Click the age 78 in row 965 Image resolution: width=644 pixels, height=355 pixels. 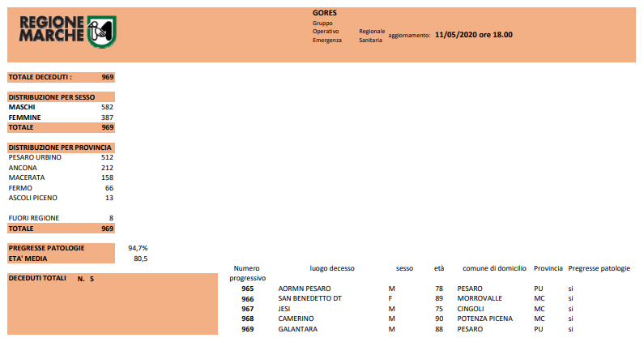click(x=439, y=289)
